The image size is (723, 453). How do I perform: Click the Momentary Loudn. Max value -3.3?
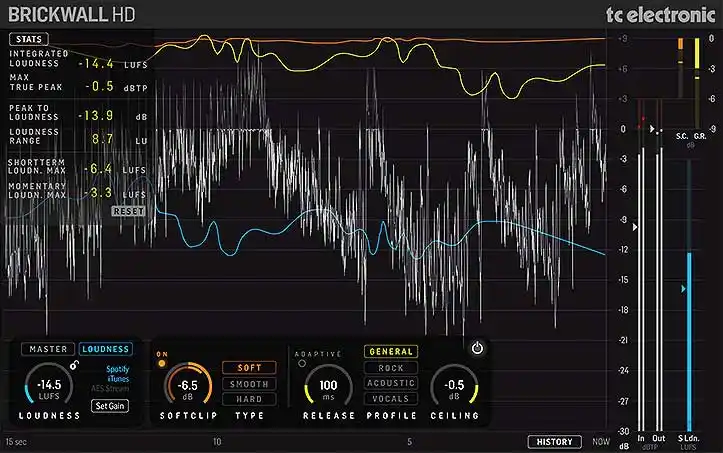tap(98, 192)
